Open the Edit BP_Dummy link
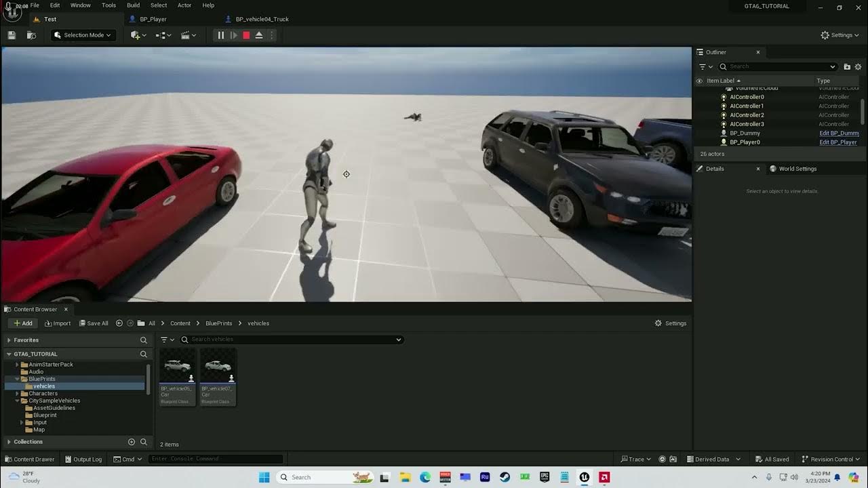The height and width of the screenshot is (488, 868). [839, 134]
